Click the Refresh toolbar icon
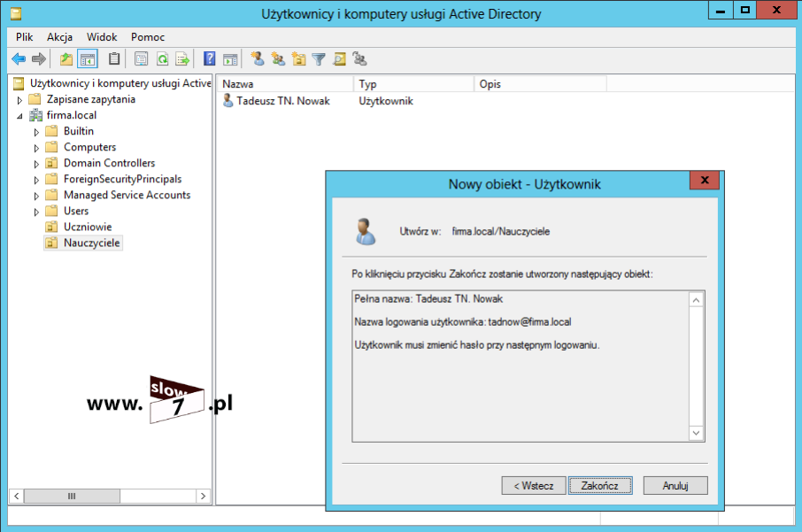Image resolution: width=802 pixels, height=532 pixels. point(162,59)
